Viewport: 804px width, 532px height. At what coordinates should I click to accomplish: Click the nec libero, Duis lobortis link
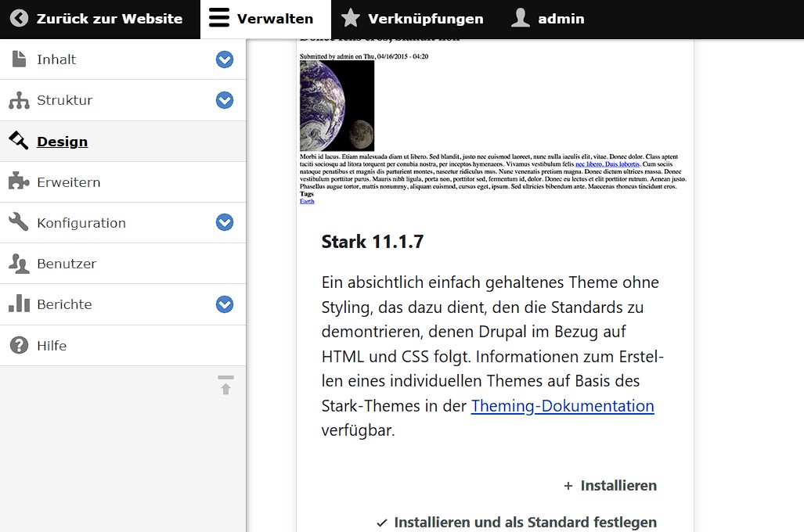tap(608, 164)
